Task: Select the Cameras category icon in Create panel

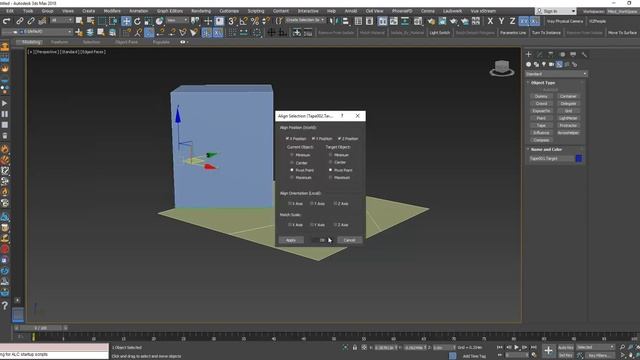Action: click(x=551, y=64)
